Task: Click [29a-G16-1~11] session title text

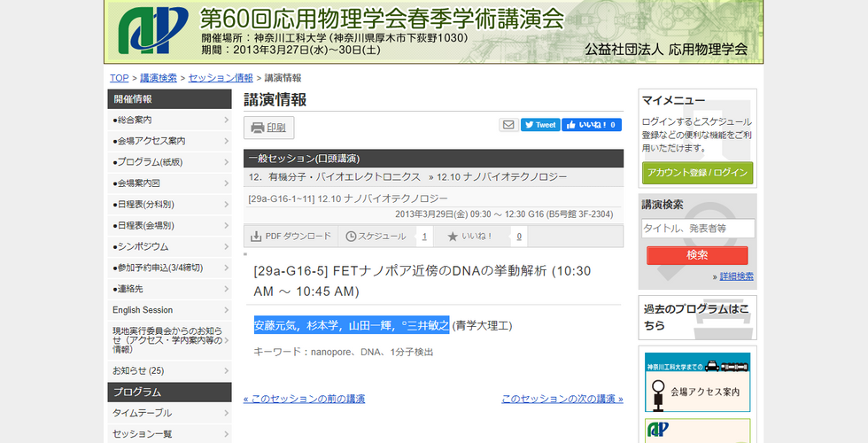Action: [x=348, y=198]
